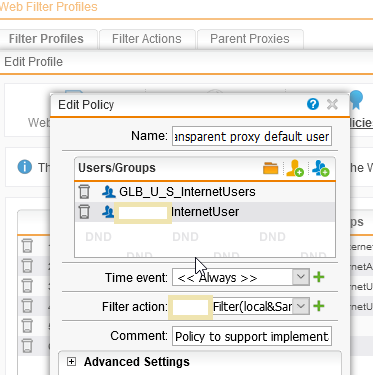This screenshot has height=375, width=373.
Task: Open the Filter action dropdown arrow
Action: 301,306
